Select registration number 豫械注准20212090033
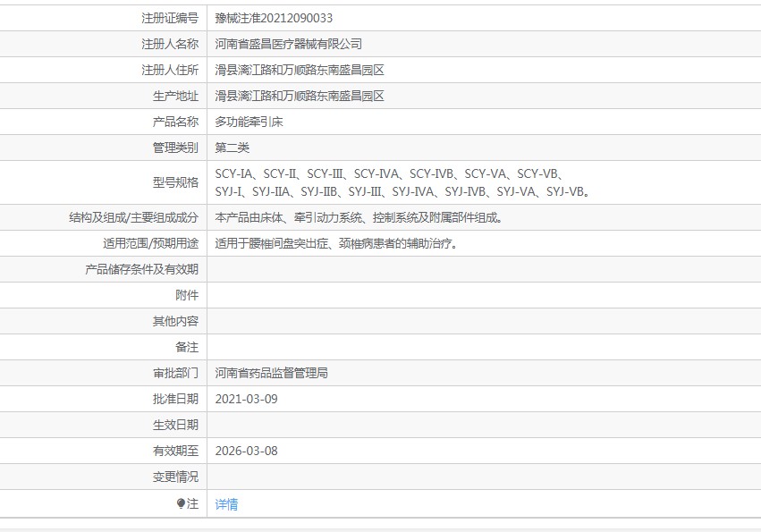 pos(274,19)
